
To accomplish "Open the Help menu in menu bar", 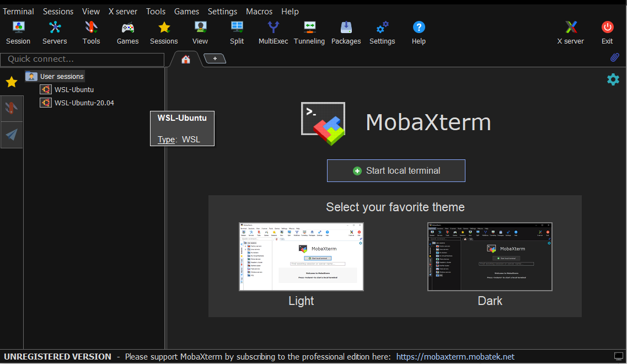I will (x=290, y=12).
